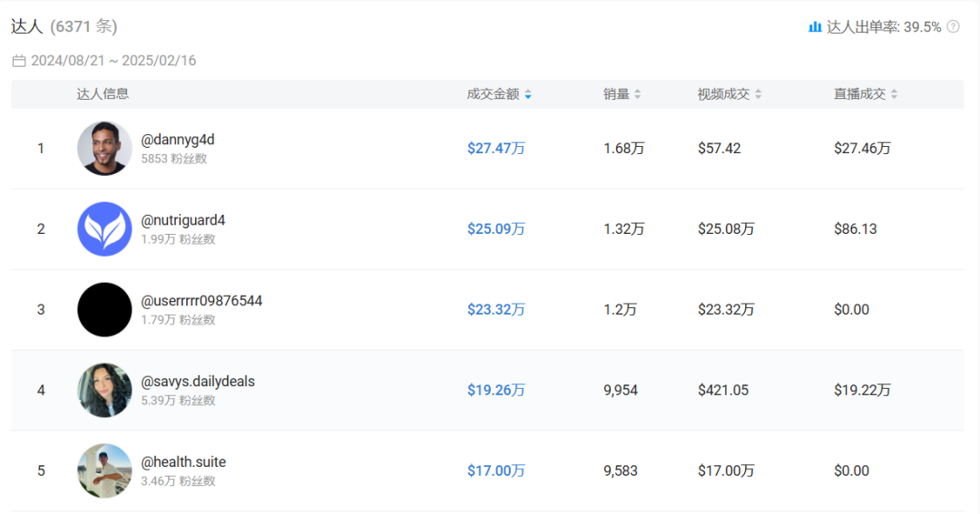Image resolution: width=980 pixels, height=514 pixels.
Task: Click the calendar icon beside the date range
Action: [19, 61]
